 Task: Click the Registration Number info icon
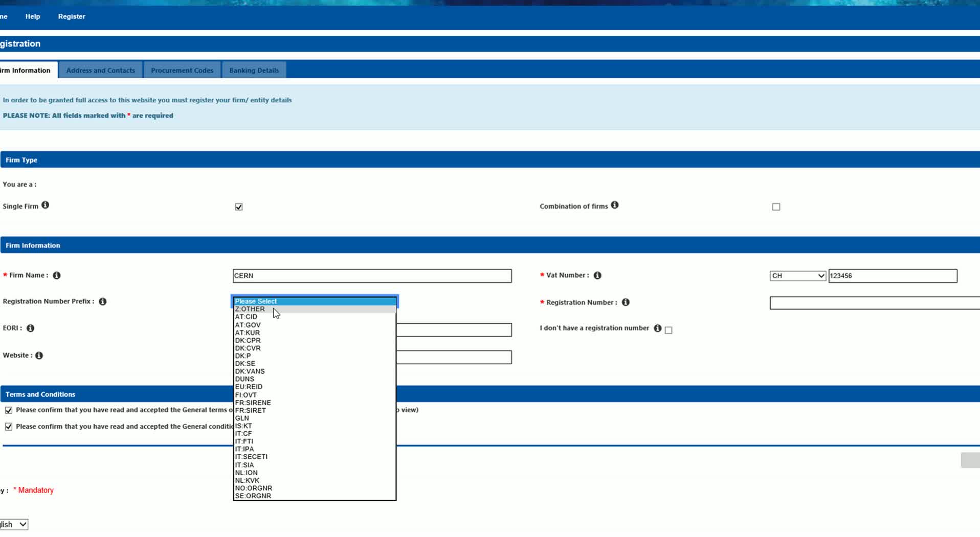(625, 302)
